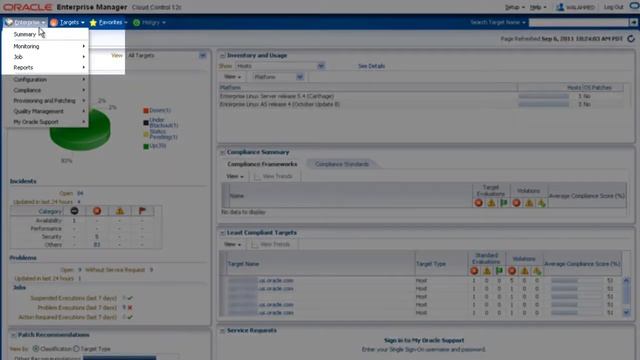Open Least Compliant Targets View menu
This screenshot has width=640, height=360.
point(233,244)
